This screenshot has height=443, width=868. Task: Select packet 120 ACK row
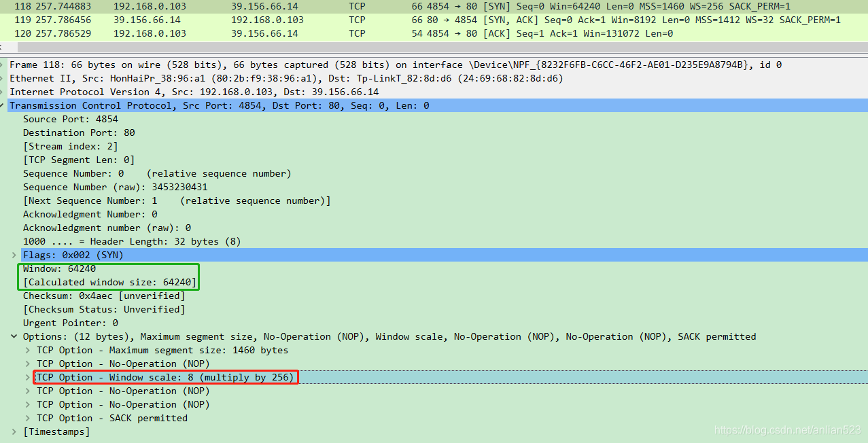[408, 33]
